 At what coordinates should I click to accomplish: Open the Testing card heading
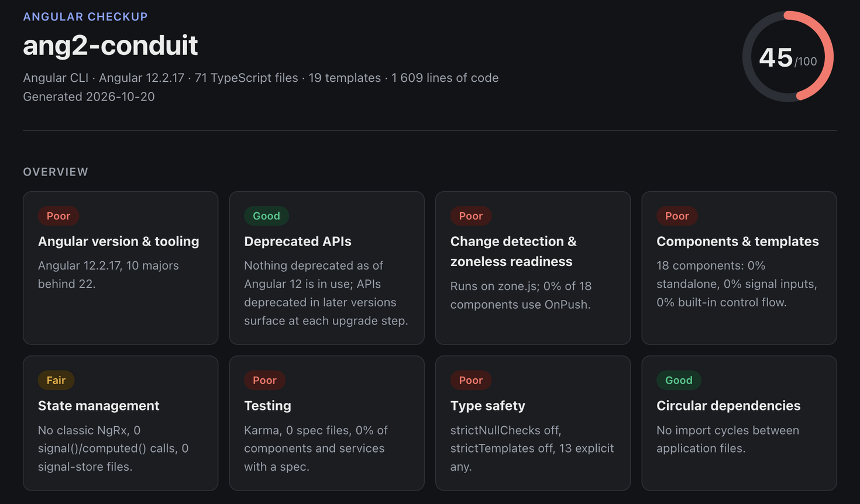point(267,405)
